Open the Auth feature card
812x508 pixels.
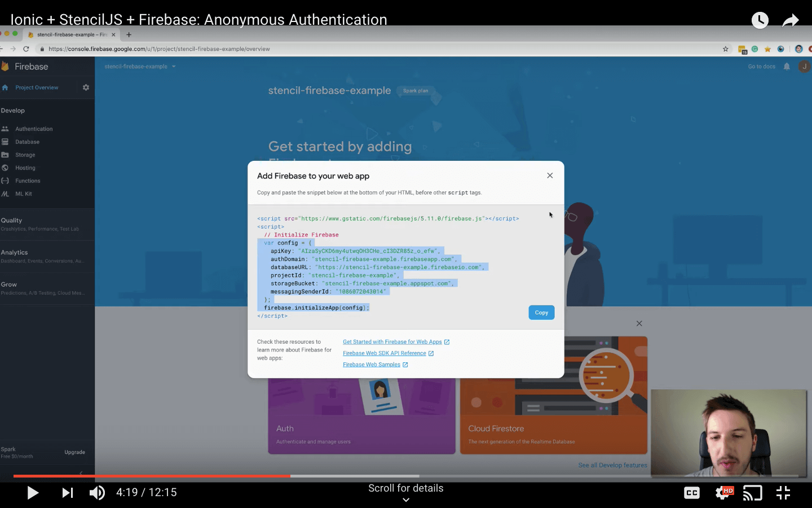point(361,416)
